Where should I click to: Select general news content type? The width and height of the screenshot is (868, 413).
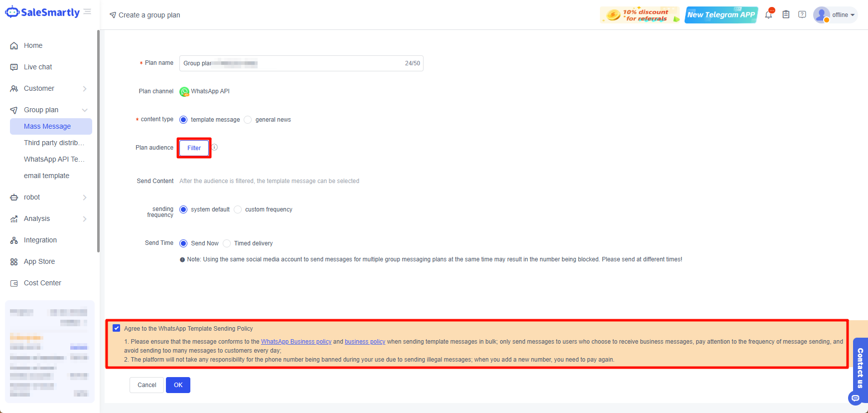coord(248,120)
